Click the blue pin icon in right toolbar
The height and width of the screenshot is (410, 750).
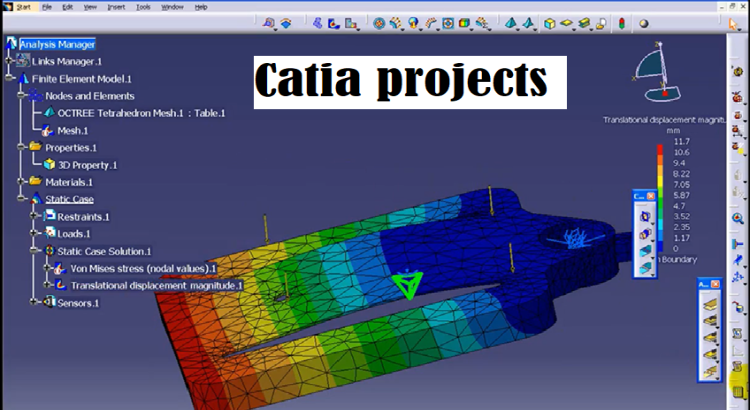tap(738, 260)
